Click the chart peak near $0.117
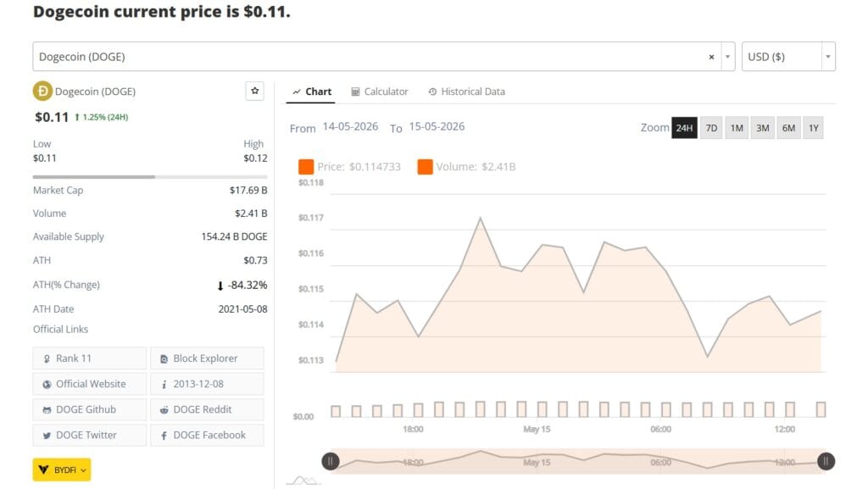The width and height of the screenshot is (868, 489). (x=480, y=218)
